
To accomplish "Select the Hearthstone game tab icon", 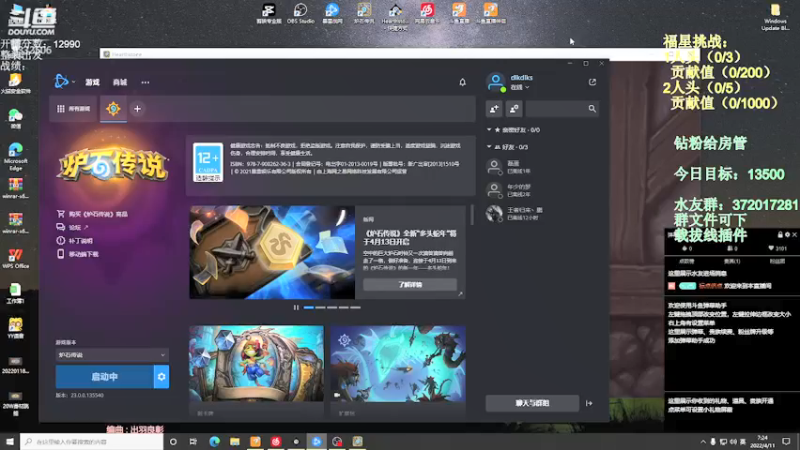I will click(x=113, y=109).
